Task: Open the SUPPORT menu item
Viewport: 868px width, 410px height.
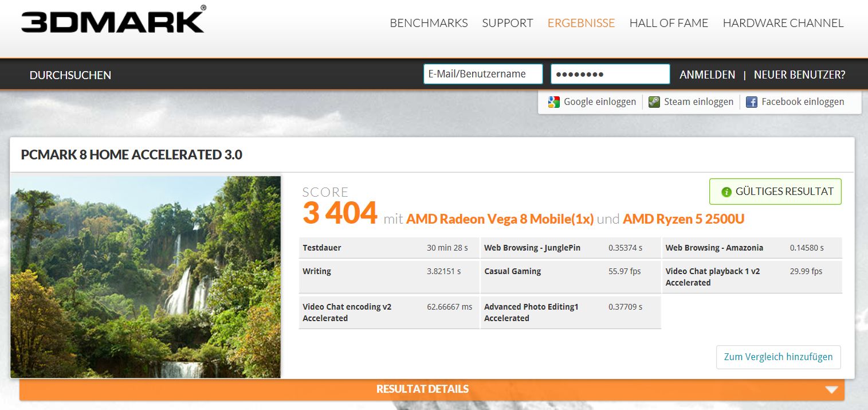Action: [508, 23]
